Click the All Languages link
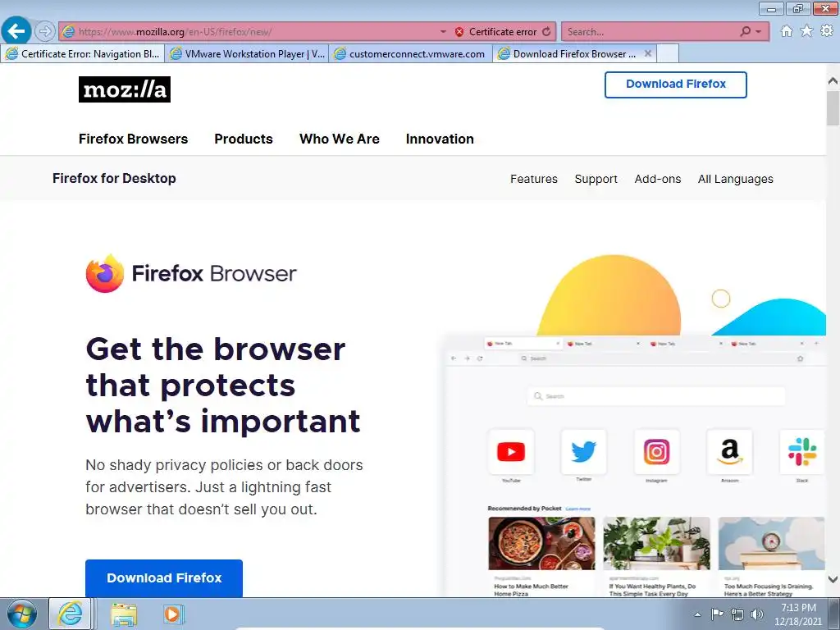Image resolution: width=840 pixels, height=630 pixels. (735, 179)
